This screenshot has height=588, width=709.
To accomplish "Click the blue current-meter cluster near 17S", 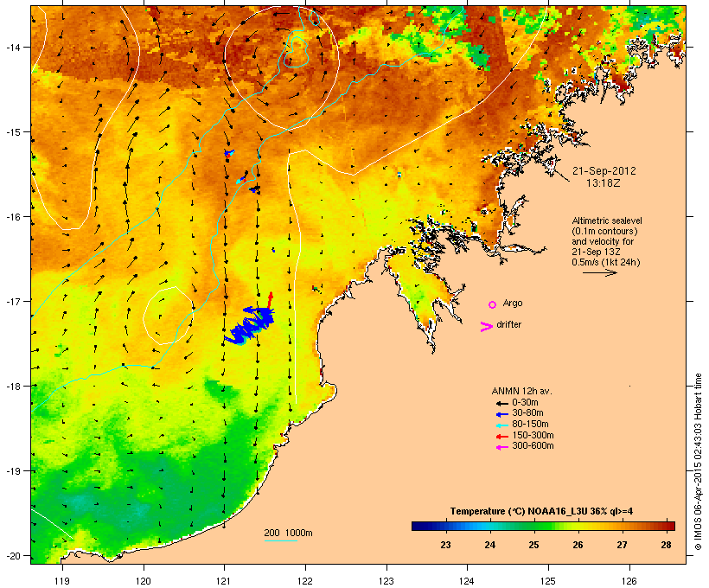I will [x=251, y=326].
